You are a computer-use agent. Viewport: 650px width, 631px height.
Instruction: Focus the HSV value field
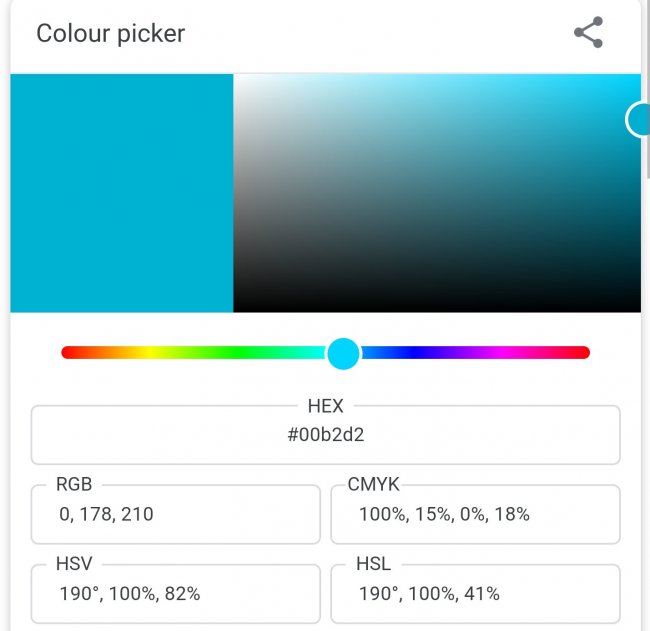pos(175,594)
